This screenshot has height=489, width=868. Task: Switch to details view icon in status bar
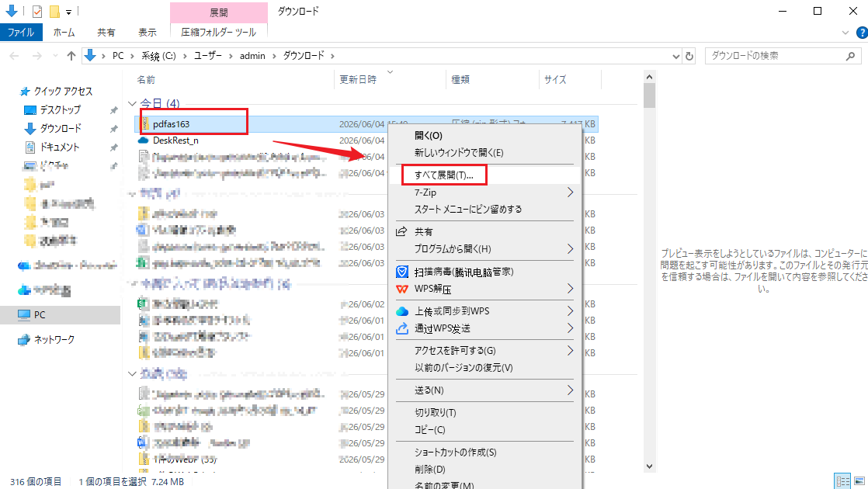click(842, 481)
